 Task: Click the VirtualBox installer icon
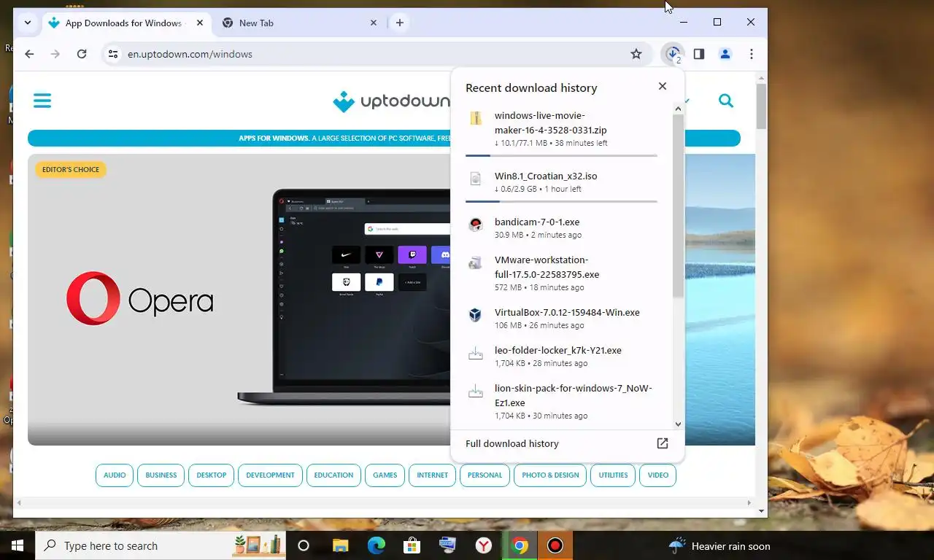coord(476,315)
